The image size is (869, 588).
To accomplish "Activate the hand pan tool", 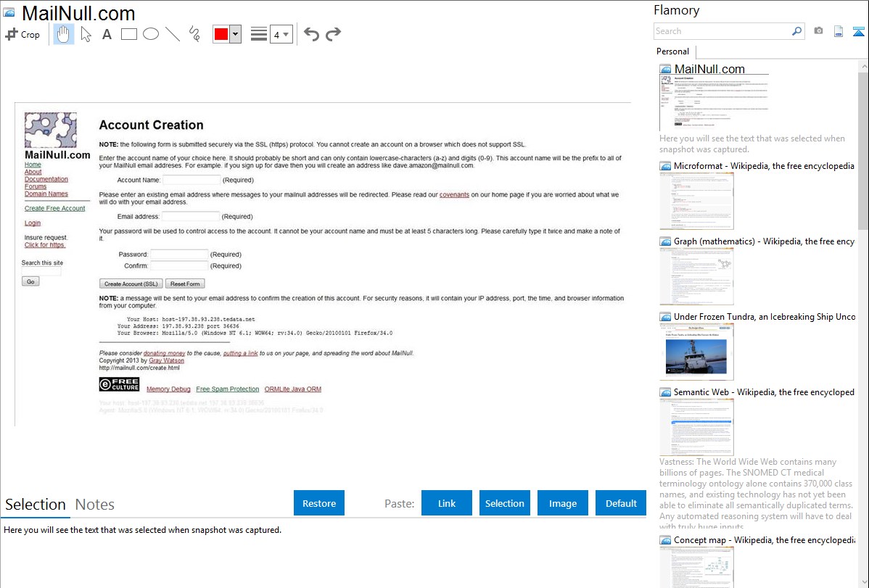I will pos(64,34).
